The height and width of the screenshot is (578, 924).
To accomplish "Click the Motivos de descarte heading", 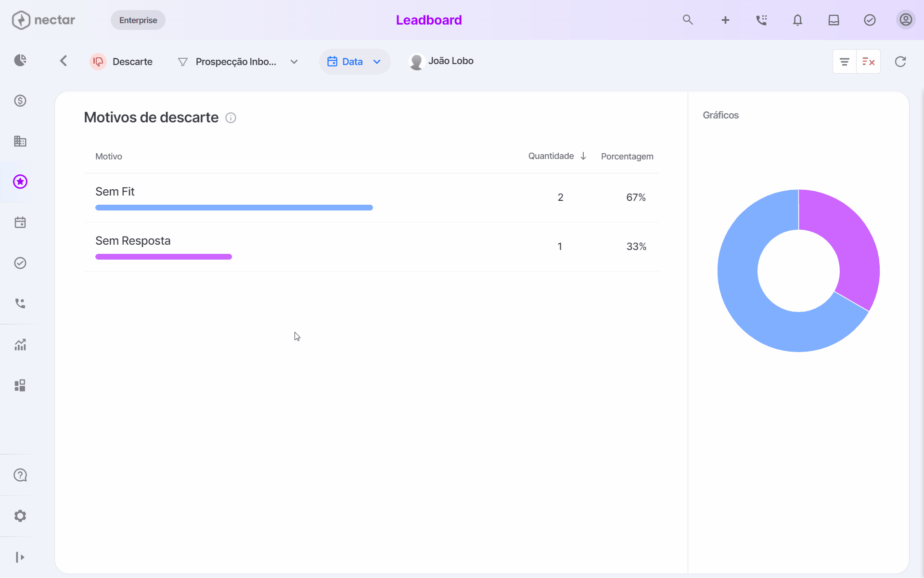I will 151,118.
